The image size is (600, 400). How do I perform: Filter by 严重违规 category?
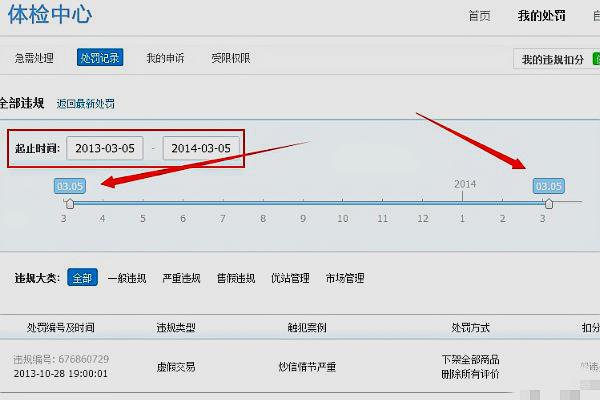pyautogui.click(x=181, y=278)
